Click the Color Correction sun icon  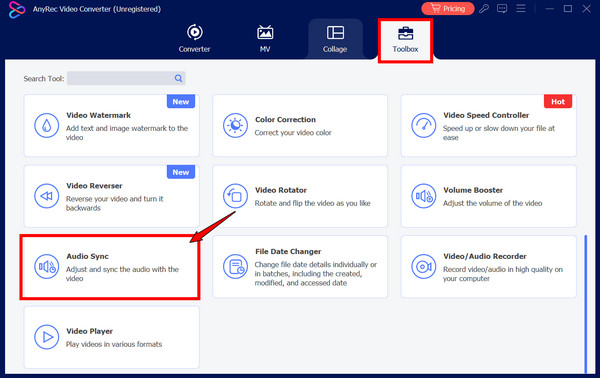pos(235,125)
